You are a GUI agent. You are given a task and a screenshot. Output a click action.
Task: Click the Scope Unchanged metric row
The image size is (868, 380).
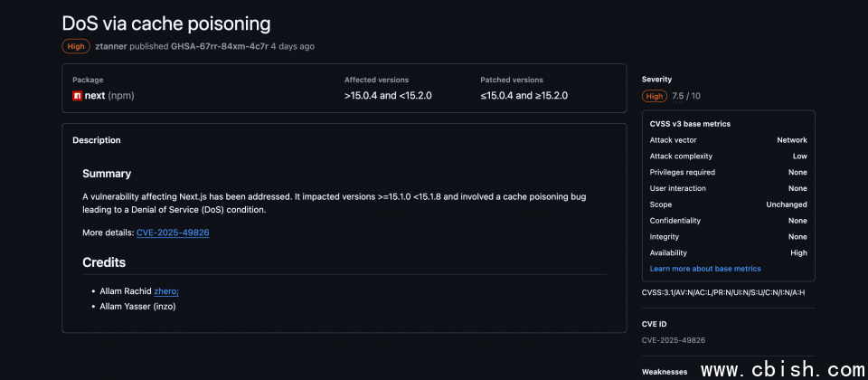tap(729, 204)
